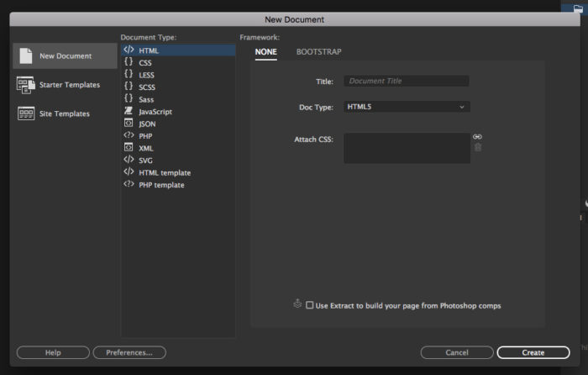The width and height of the screenshot is (588, 375).
Task: Select the Starter Templates icon
Action: [x=25, y=84]
